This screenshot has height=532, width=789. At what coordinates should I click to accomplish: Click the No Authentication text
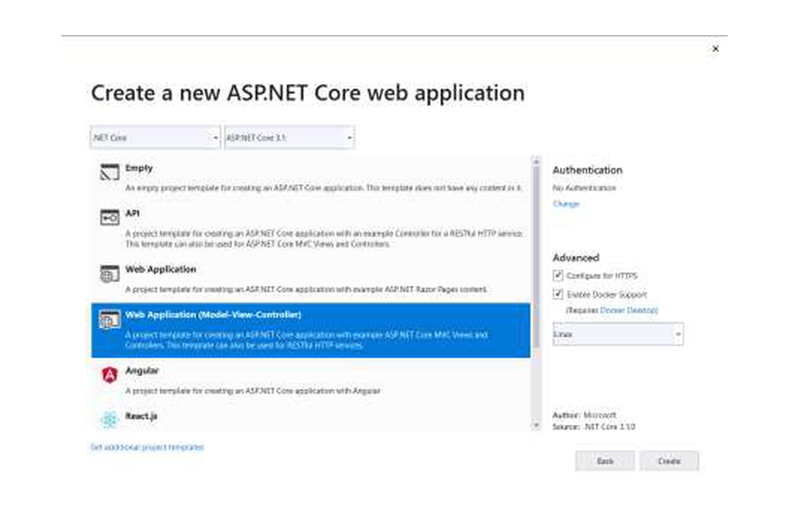tap(584, 188)
